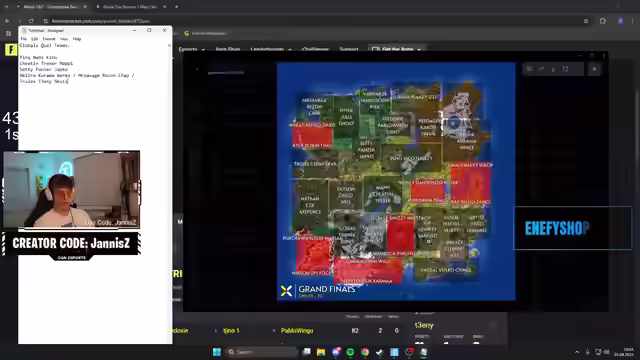Screen dimensions: 640x360
Task: Open the Fortnite logo home link
Action: [x=11, y=50]
